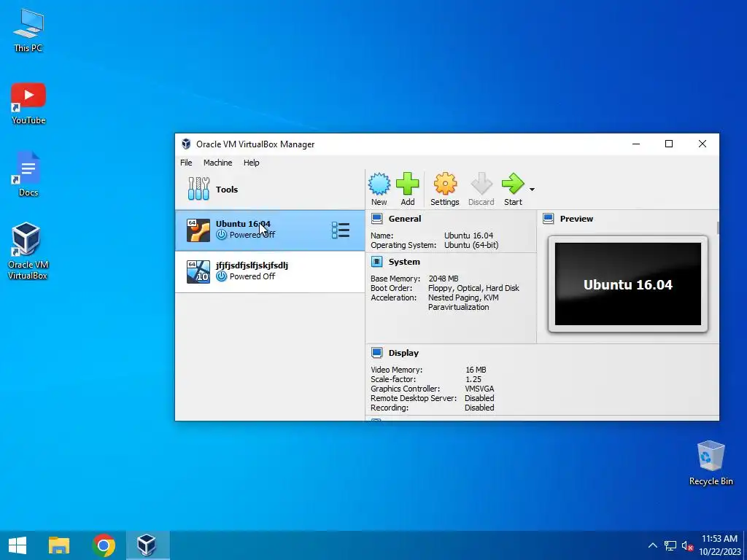Open the Recycle Bin desktop icon

coord(711,463)
